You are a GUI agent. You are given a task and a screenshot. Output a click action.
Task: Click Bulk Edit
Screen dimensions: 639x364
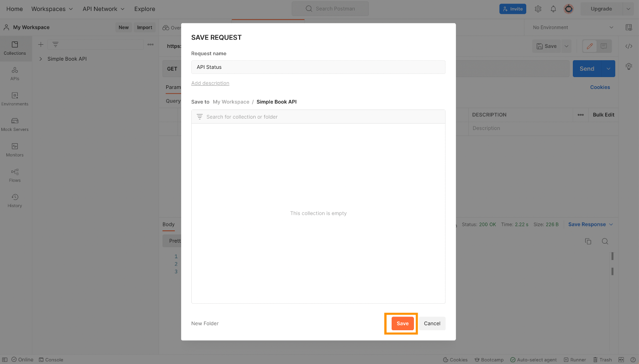[x=603, y=115]
